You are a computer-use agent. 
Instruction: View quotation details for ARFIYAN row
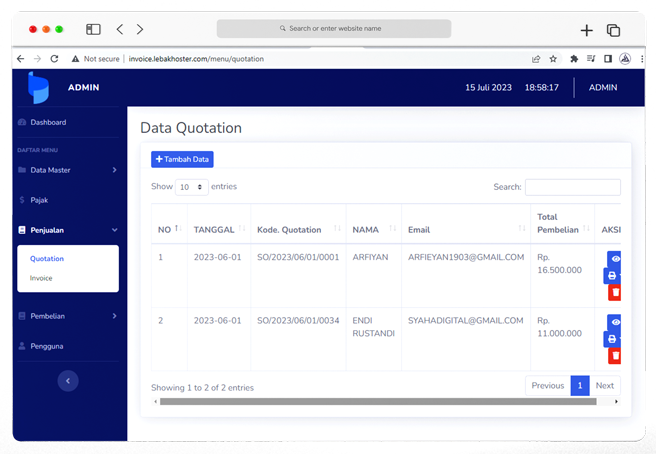(x=615, y=259)
